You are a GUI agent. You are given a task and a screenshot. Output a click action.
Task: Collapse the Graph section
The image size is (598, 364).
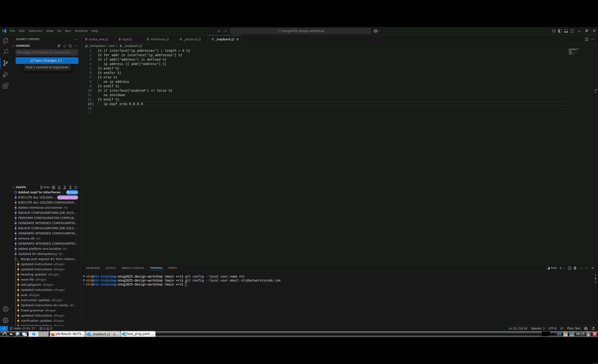[x=14, y=187]
